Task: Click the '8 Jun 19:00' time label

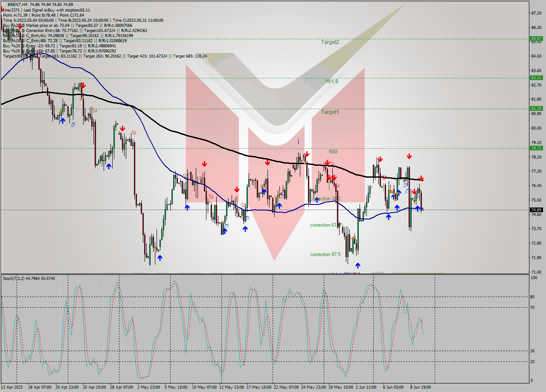Action: pyautogui.click(x=421, y=387)
